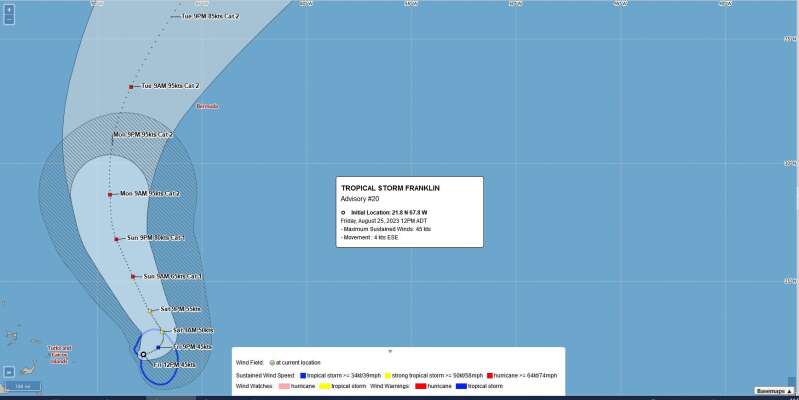Zoom out on the map
This screenshot has width=799, height=400.
(x=9, y=19)
